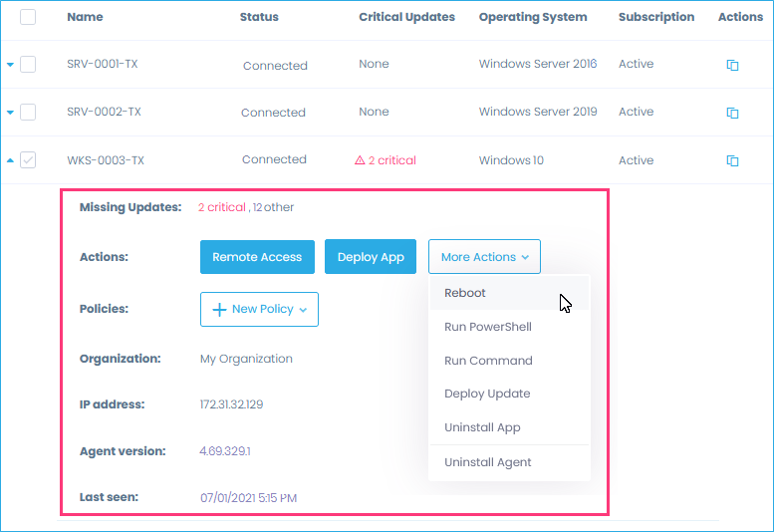The height and width of the screenshot is (532, 774).
Task: Open the New Policy dropdown
Action: [259, 310]
